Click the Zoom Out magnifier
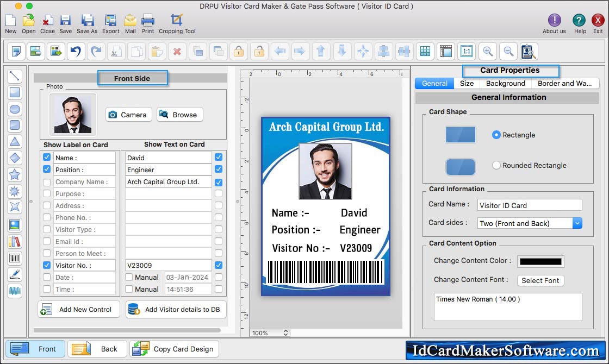 click(508, 51)
